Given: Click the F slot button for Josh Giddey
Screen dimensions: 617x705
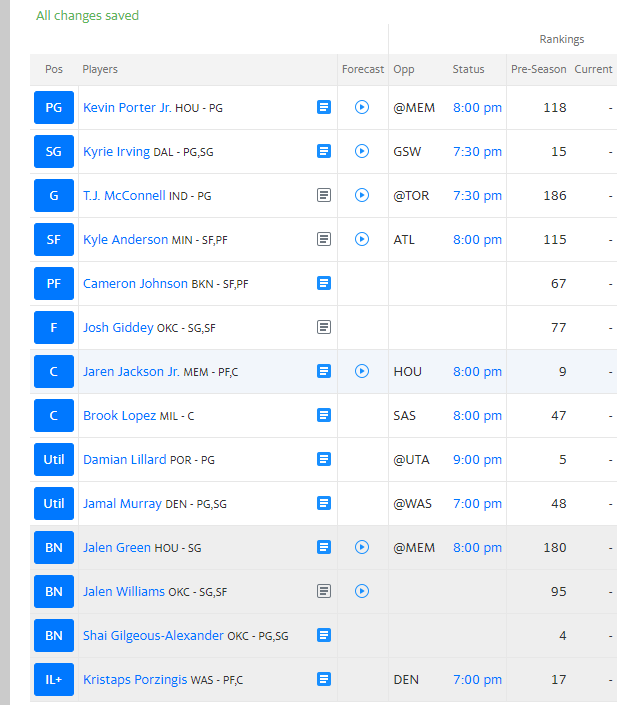Looking at the screenshot, I should pyautogui.click(x=54, y=327).
